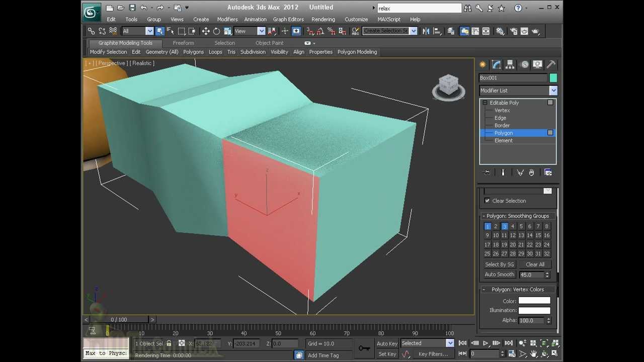Click the Bind to Space Warp icon

click(x=113, y=31)
